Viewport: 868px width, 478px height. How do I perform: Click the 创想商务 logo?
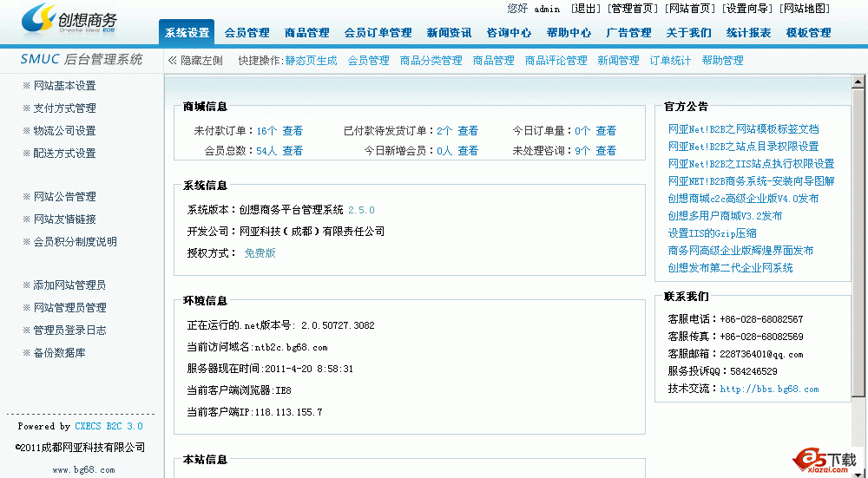pyautogui.click(x=69, y=19)
